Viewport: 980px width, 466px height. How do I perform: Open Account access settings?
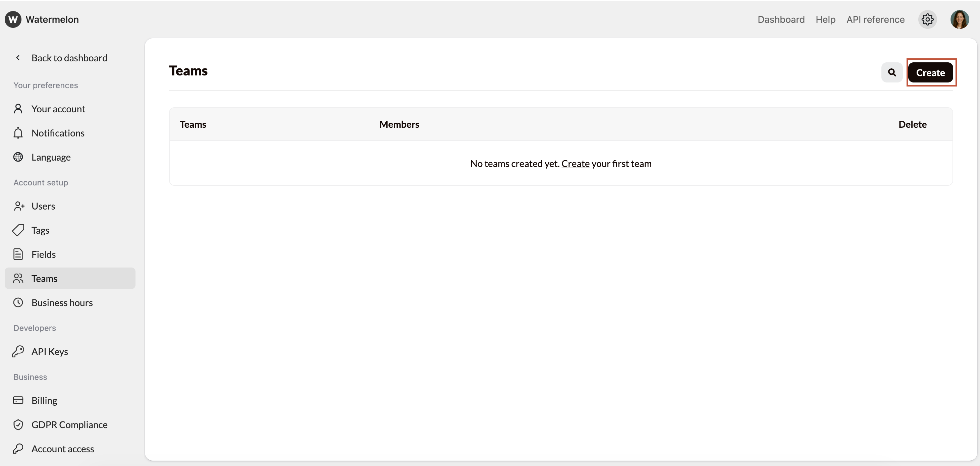[62, 449]
